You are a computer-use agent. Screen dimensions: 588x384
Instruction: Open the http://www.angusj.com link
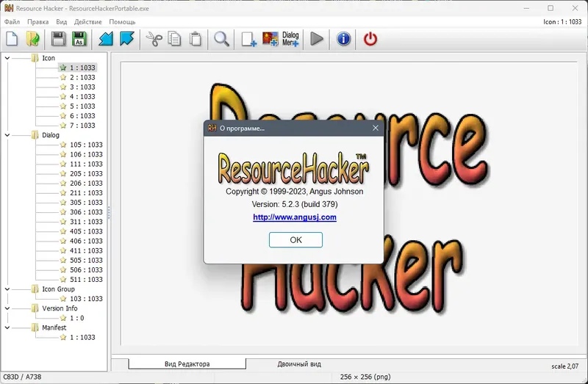(295, 217)
